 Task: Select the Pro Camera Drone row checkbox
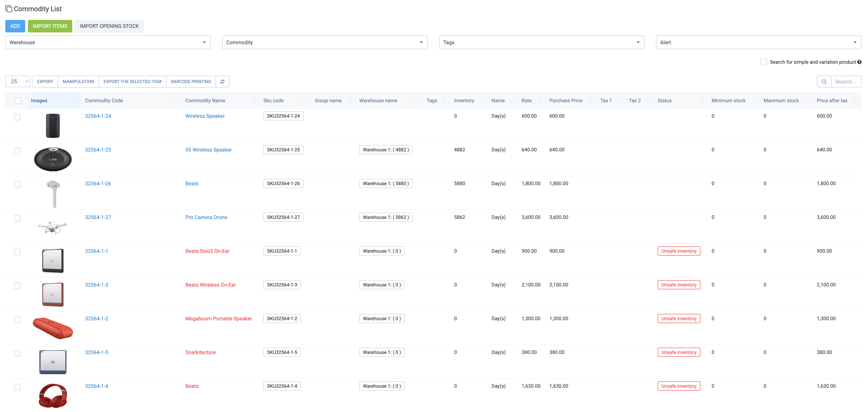coord(17,218)
